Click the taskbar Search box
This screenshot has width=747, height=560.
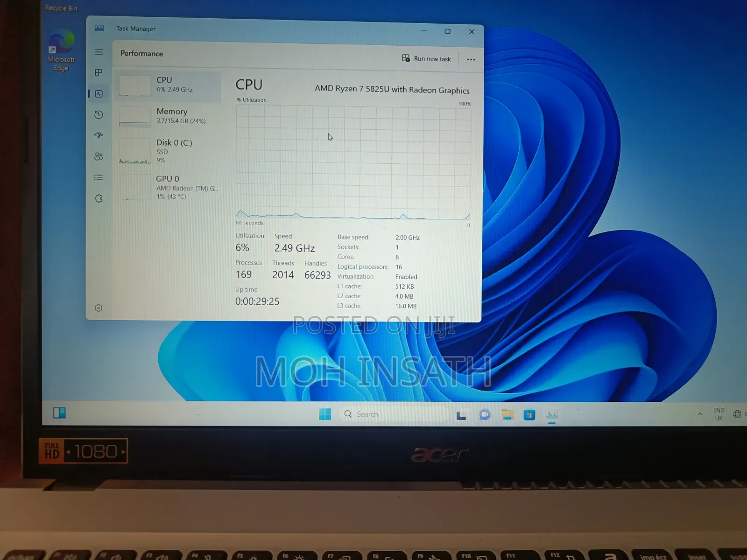(395, 414)
